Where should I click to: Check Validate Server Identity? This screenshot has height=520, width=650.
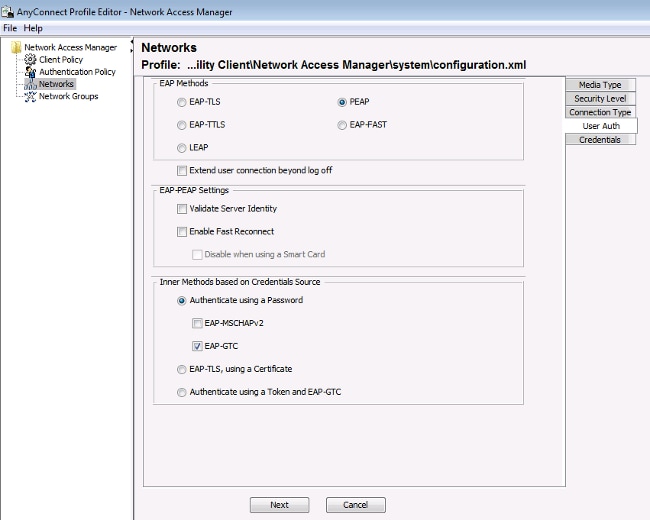click(182, 209)
